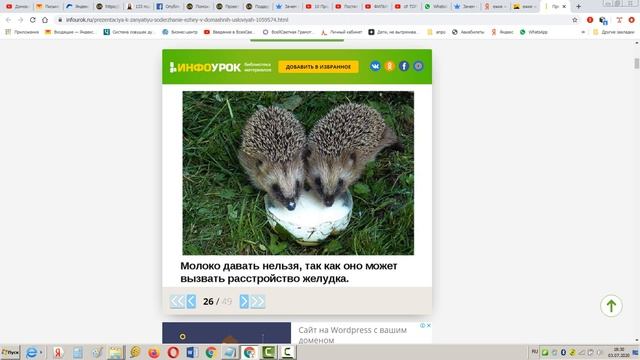Click the green scroll-to-top arrow button
The image size is (640, 360).
[611, 306]
